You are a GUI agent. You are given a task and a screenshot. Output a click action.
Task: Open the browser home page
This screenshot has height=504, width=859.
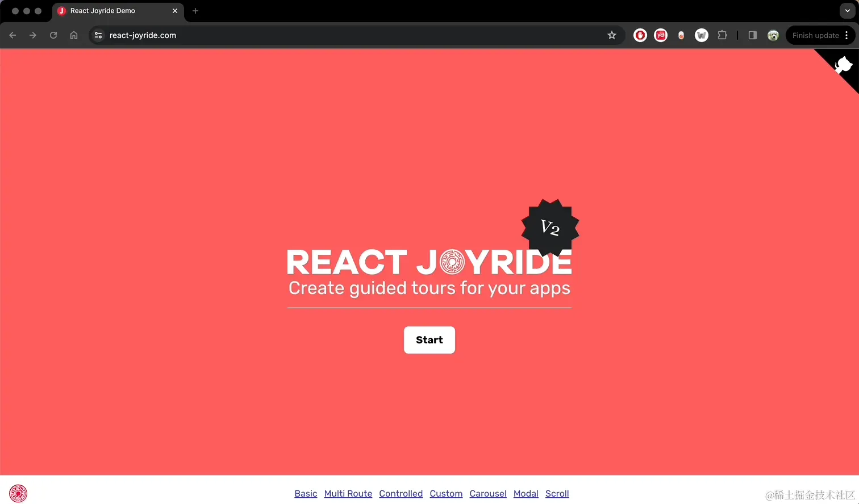(74, 35)
